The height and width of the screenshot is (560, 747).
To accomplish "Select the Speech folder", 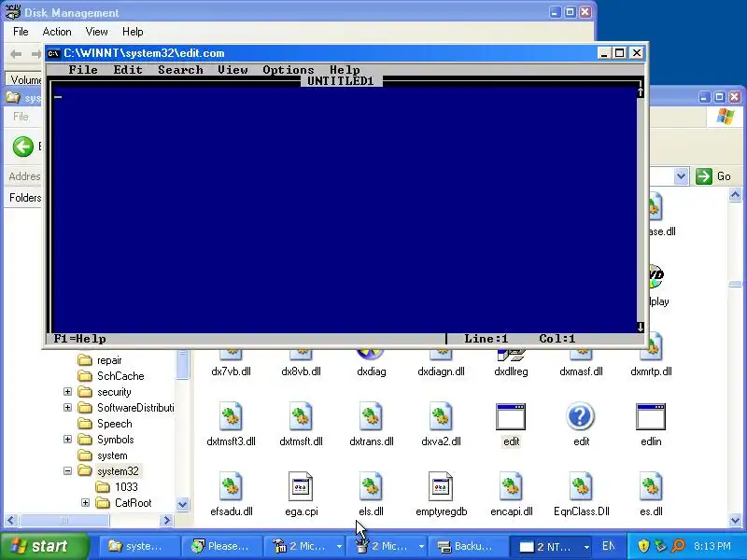I will pos(114,424).
